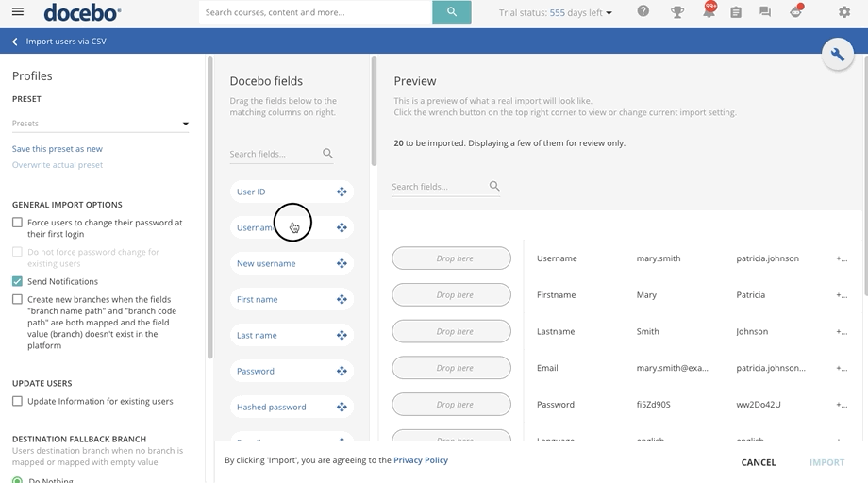Click the drag handle for User ID
The image size is (868, 483).
tap(342, 192)
